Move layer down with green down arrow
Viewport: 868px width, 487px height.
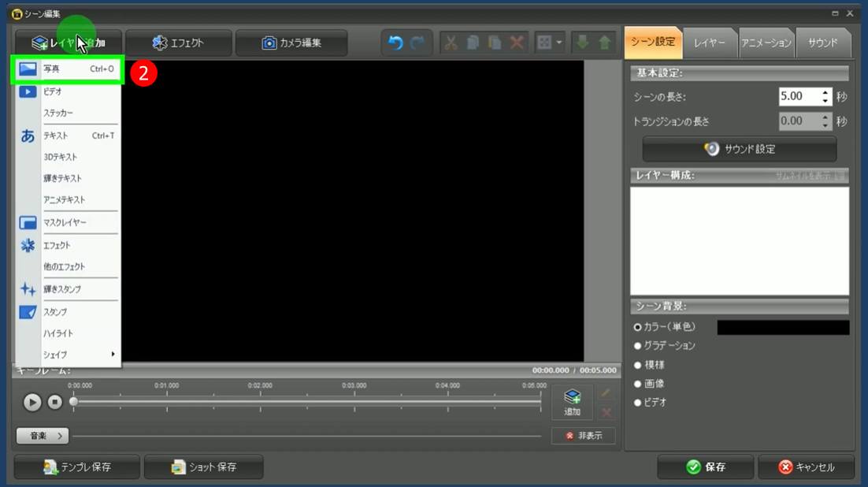pyautogui.click(x=583, y=43)
